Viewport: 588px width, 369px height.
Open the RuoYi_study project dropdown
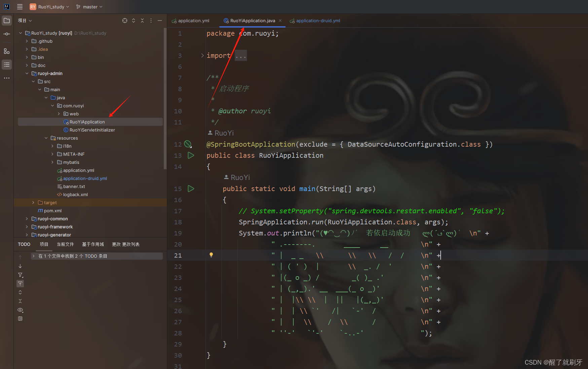pyautogui.click(x=49, y=7)
